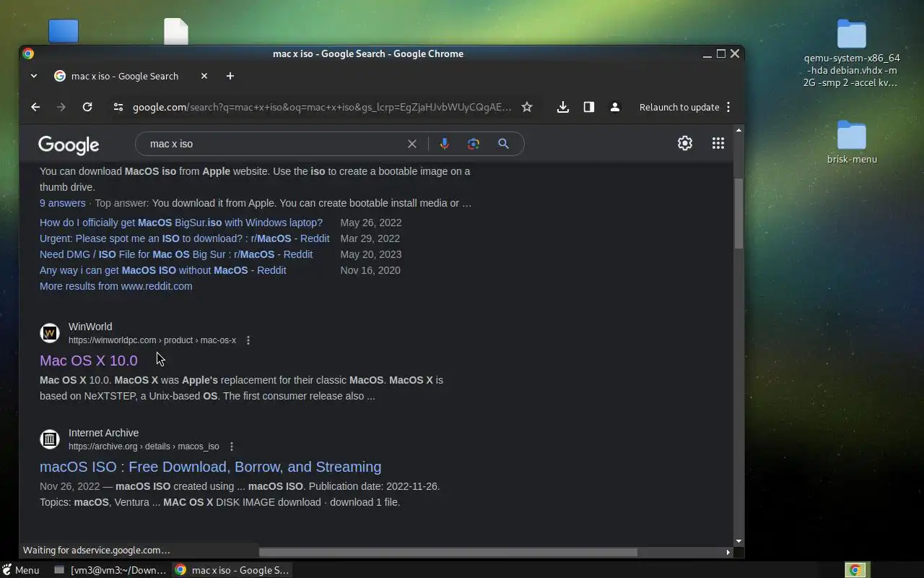Open the blank document file on desktop
Screen dimensions: 924x578
point(176,31)
